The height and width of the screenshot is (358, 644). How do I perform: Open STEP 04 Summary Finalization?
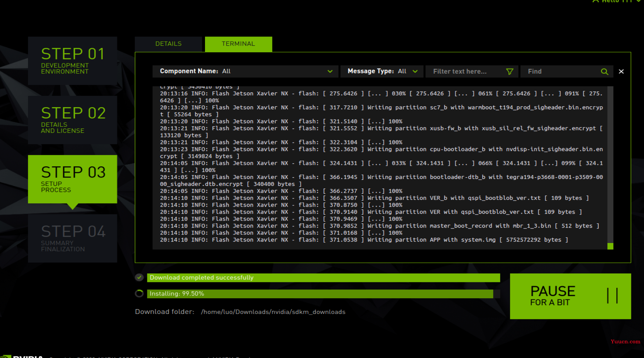(x=72, y=238)
